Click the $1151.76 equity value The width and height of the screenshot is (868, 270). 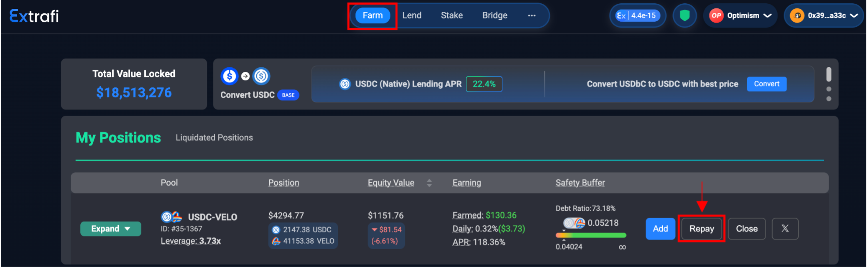385,215
